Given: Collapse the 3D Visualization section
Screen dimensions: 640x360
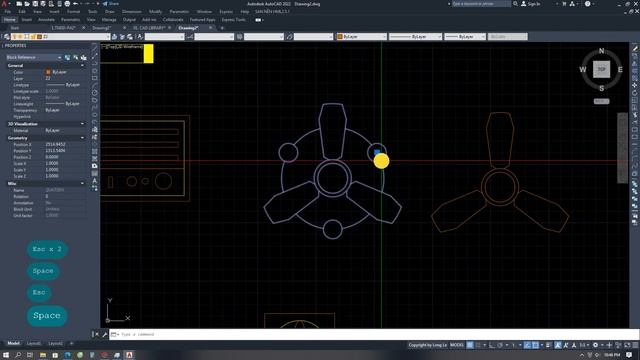Looking at the screenshot, I should (x=82, y=124).
